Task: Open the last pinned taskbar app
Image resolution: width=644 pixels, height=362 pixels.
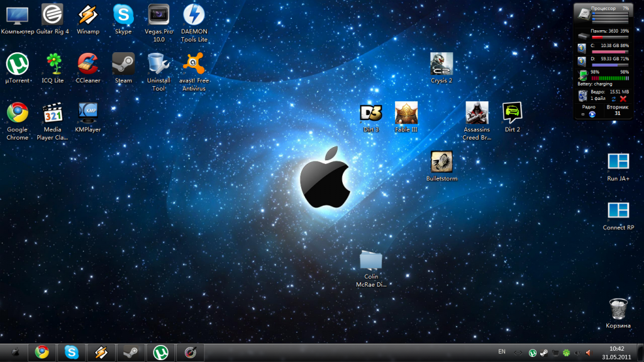Action: pyautogui.click(x=190, y=352)
